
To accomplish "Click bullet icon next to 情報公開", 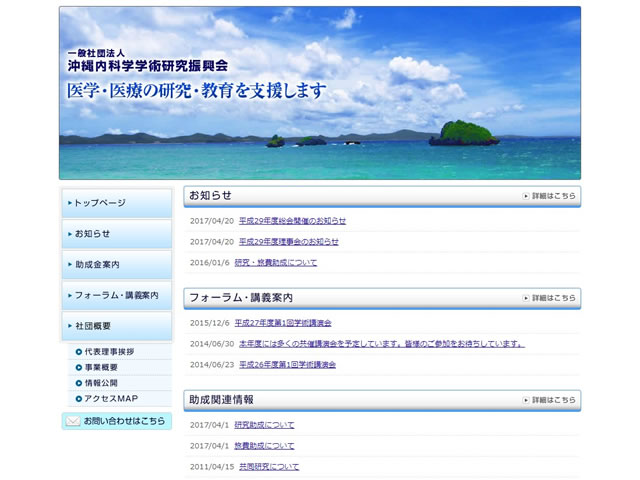I will 79,383.
